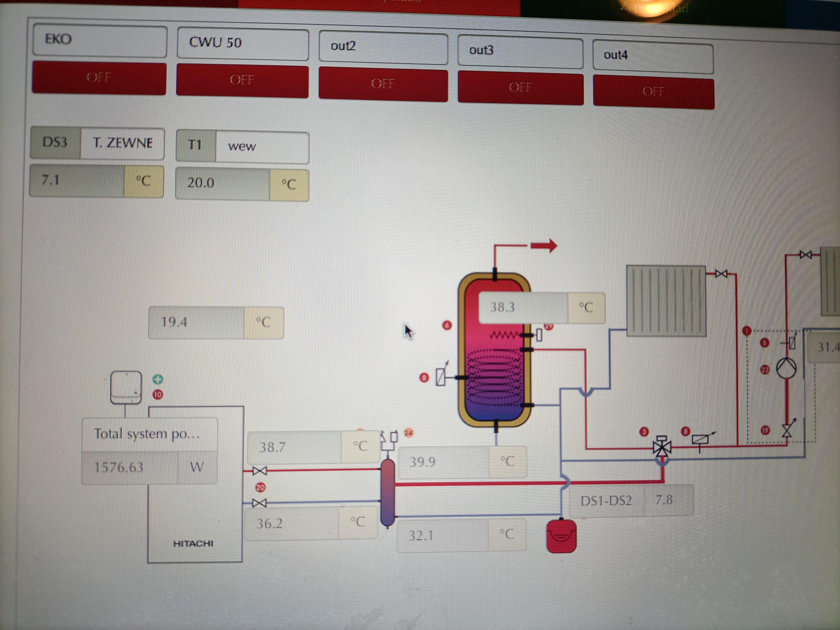Enable the out4 output switch
This screenshot has width=840, height=630.
point(653,92)
